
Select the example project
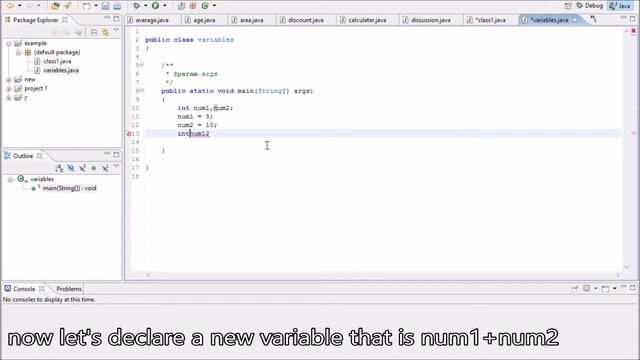(35, 43)
